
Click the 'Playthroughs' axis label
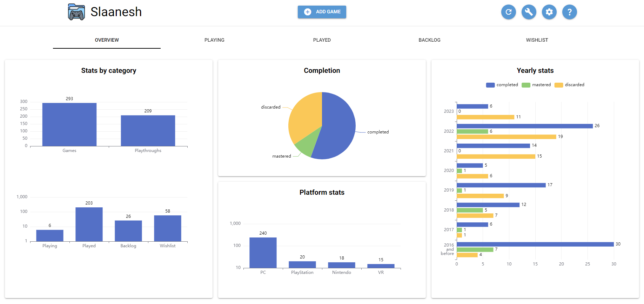coord(148,151)
